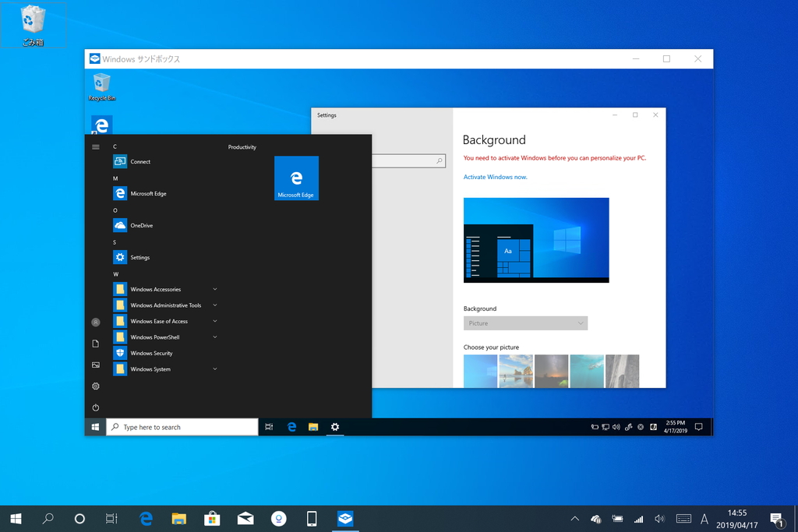Open Recycle Bin inside the Sandbox desktop
798x532 pixels.
102,87
